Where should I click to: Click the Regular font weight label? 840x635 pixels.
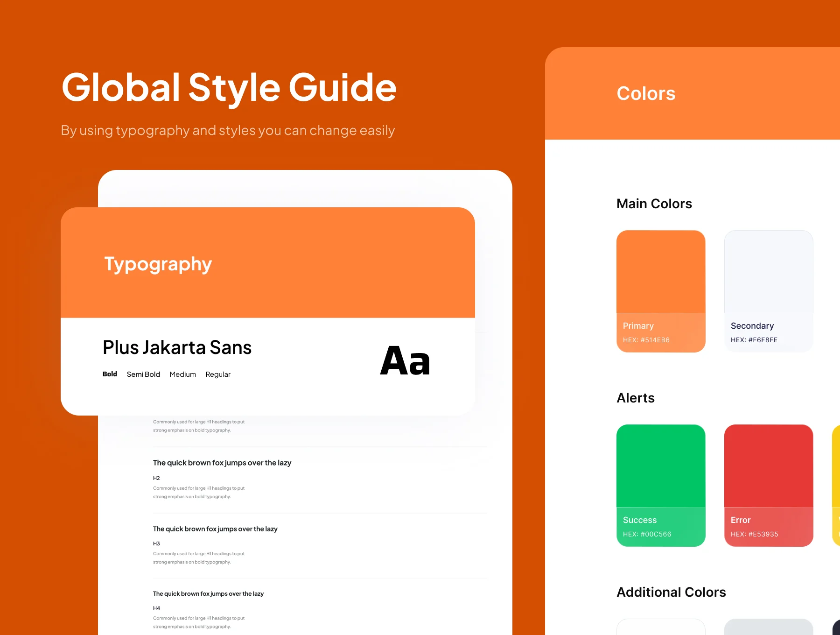pos(218,374)
